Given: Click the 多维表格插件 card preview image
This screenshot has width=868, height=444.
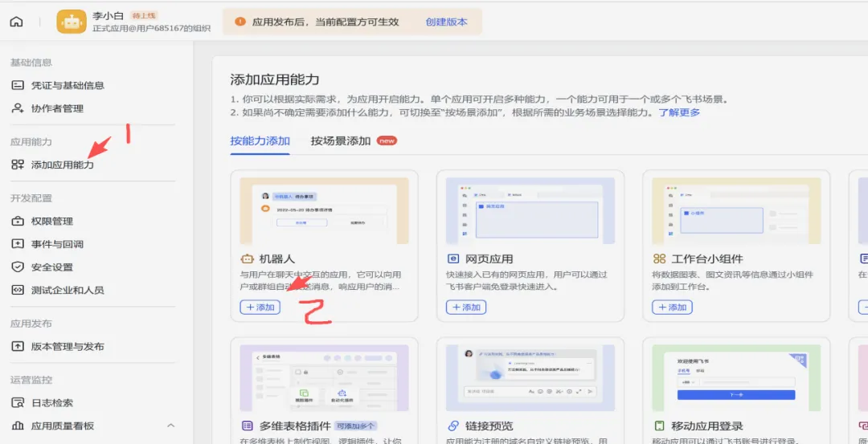Looking at the screenshot, I should click(325, 378).
